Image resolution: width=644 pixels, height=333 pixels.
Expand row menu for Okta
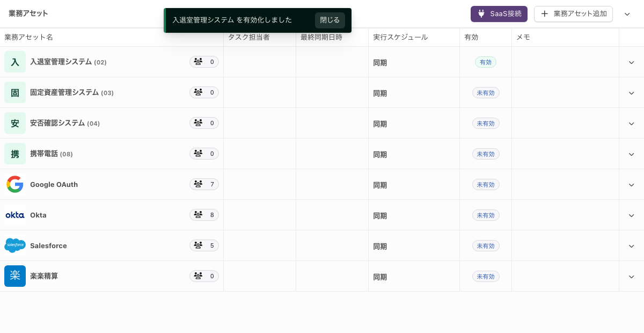pyautogui.click(x=631, y=215)
